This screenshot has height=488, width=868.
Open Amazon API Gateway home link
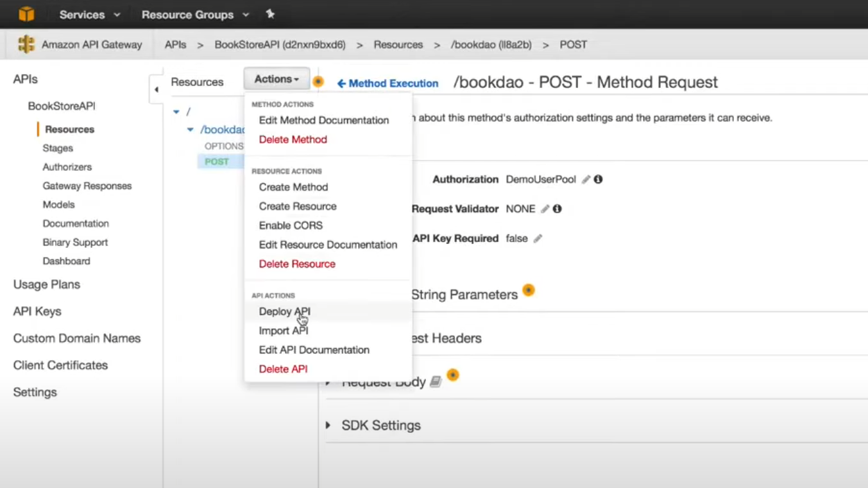[92, 45]
